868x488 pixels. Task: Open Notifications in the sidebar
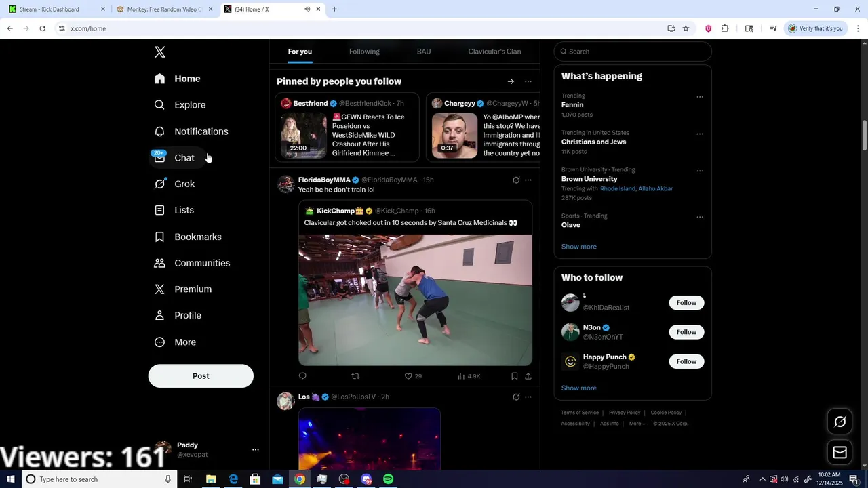[191, 131]
